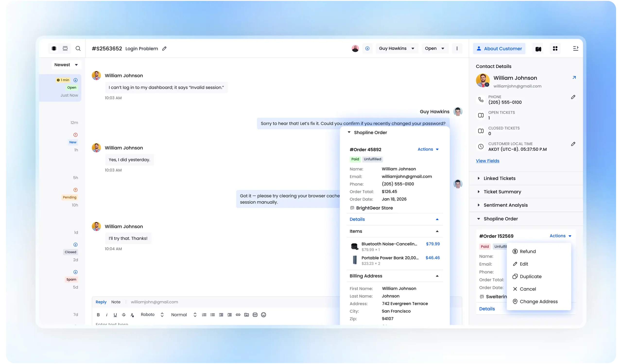
Task: Select the bold formatting icon
Action: point(98,315)
